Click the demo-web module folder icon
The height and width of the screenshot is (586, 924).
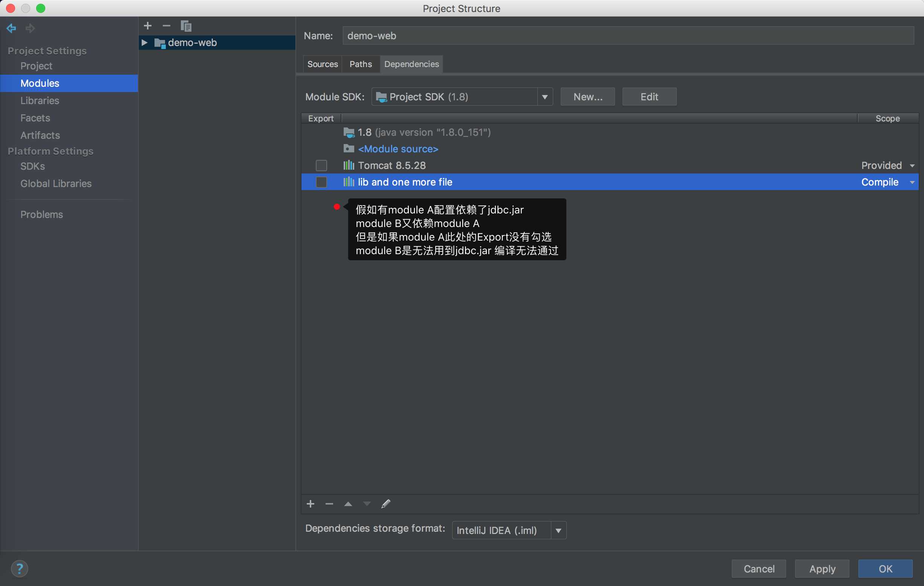tap(160, 43)
